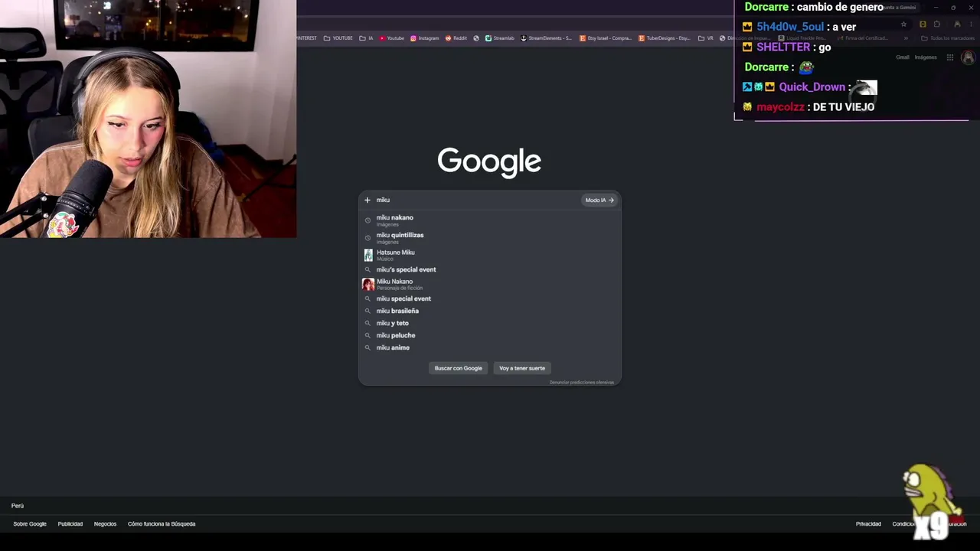Open the Extensions puzzle icon

click(x=936, y=24)
